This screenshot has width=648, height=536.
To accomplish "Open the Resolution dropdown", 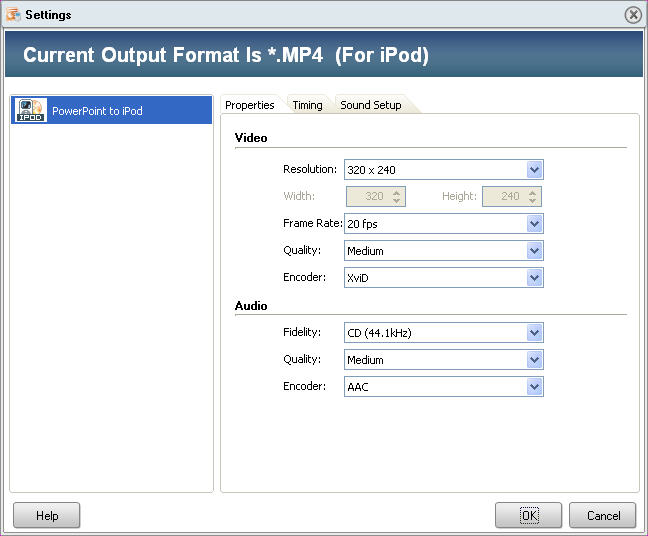I will pos(443,170).
